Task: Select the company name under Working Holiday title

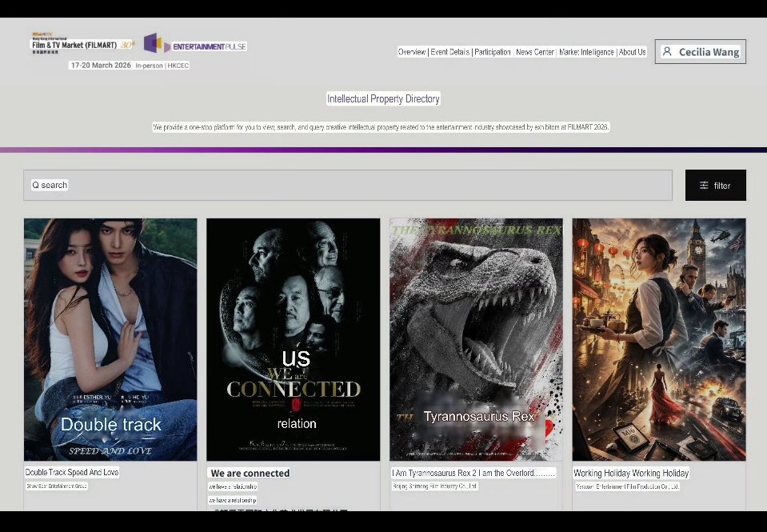Action: pyautogui.click(x=628, y=486)
